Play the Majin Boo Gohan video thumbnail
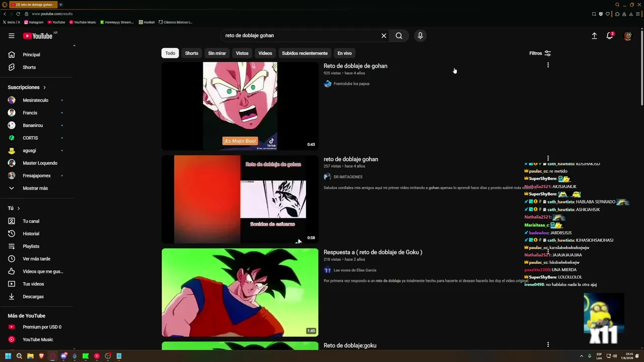The width and height of the screenshot is (644, 362). (240, 106)
